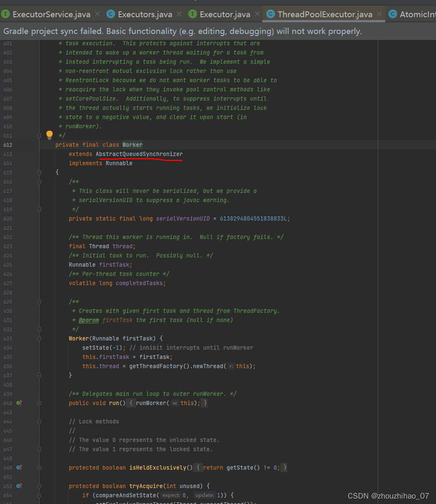This screenshot has width=436, height=504.
Task: Close the Executor.java tab
Action: [x=257, y=14]
